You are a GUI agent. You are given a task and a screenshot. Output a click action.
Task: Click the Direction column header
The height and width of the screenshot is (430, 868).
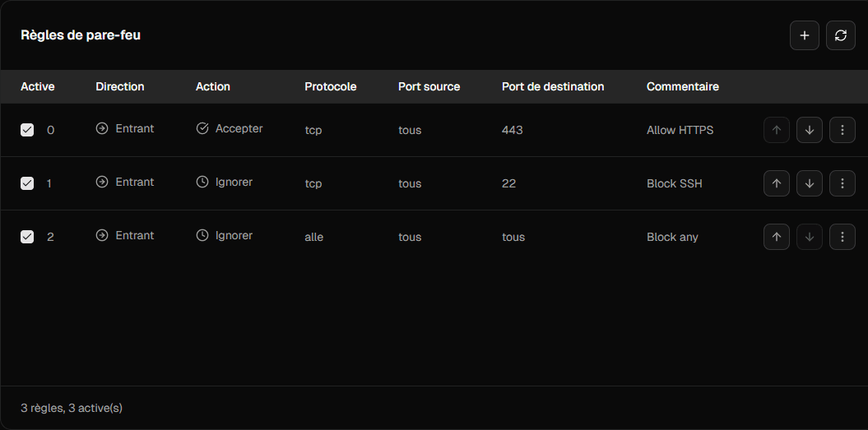[x=119, y=86]
